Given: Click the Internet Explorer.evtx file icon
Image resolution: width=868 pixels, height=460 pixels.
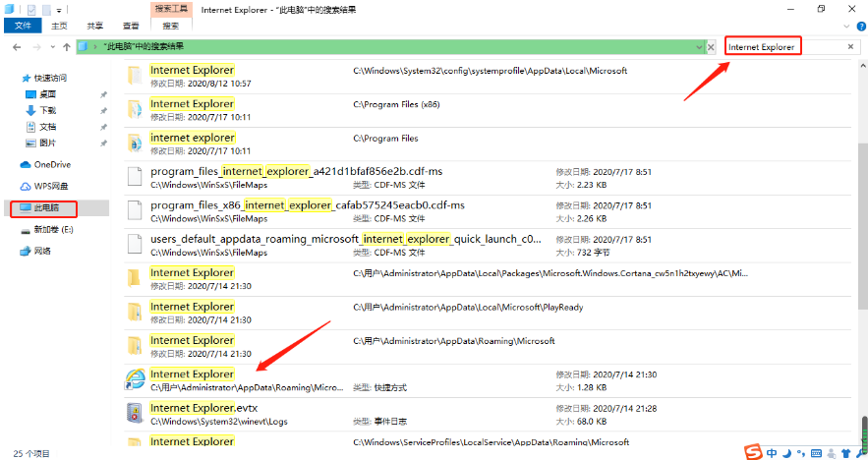Looking at the screenshot, I should (134, 414).
